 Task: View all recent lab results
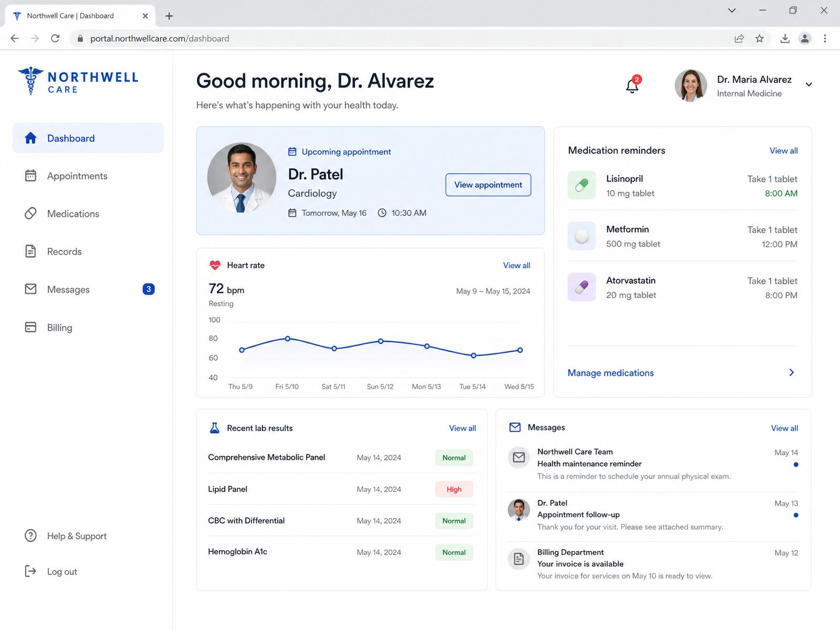[463, 428]
